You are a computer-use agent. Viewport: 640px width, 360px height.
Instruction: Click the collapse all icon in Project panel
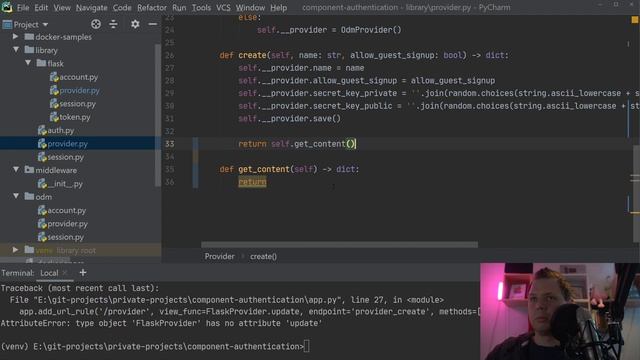113,24
